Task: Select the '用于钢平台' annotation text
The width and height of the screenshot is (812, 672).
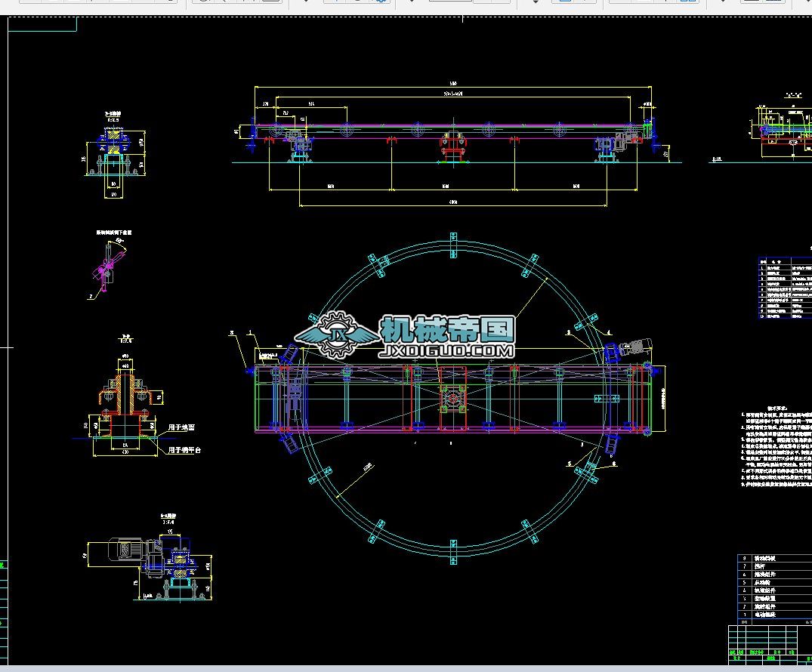Action: click(184, 450)
